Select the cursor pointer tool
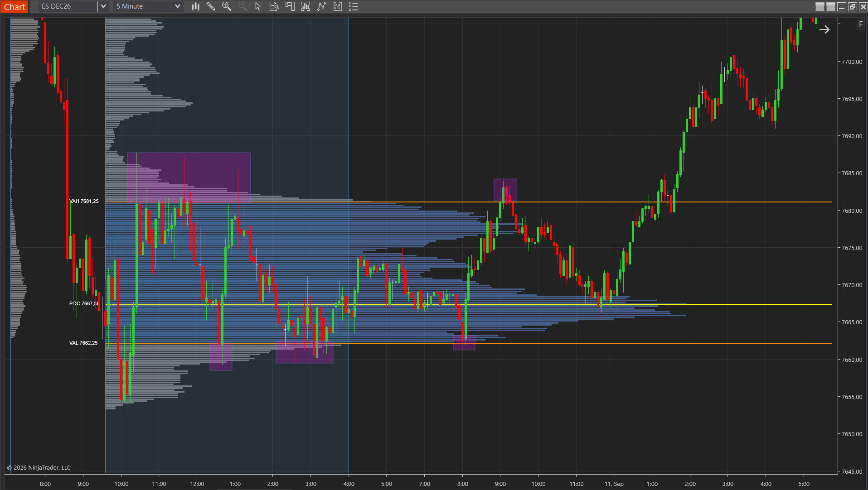 258,6
